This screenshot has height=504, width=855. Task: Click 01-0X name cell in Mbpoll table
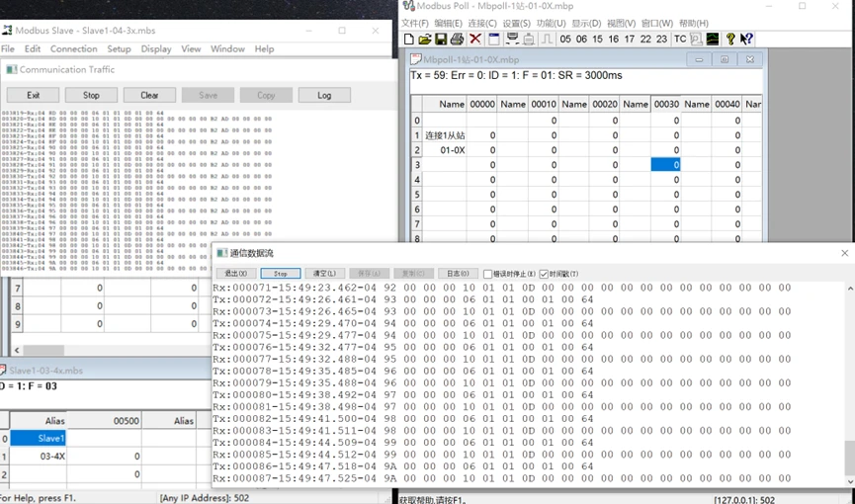[445, 150]
